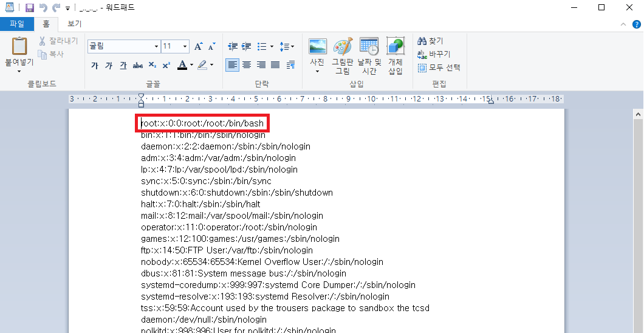Click the vertical scrollbar up arrow

[638, 115]
